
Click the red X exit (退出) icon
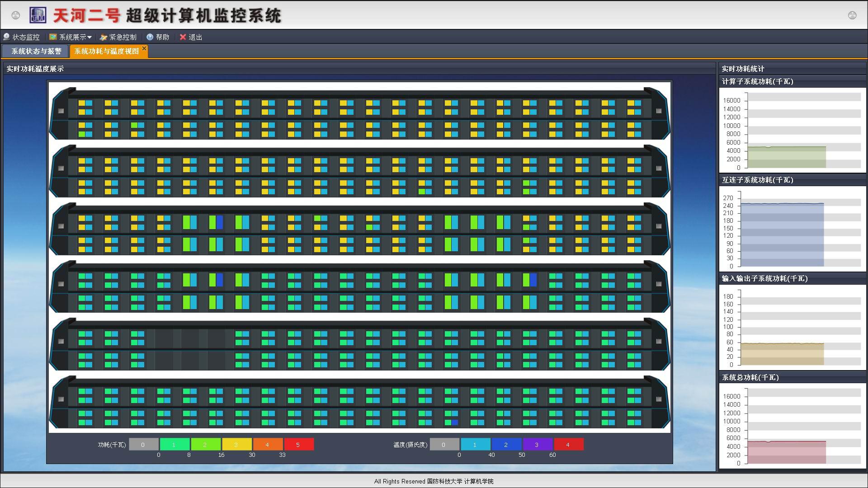coord(183,37)
